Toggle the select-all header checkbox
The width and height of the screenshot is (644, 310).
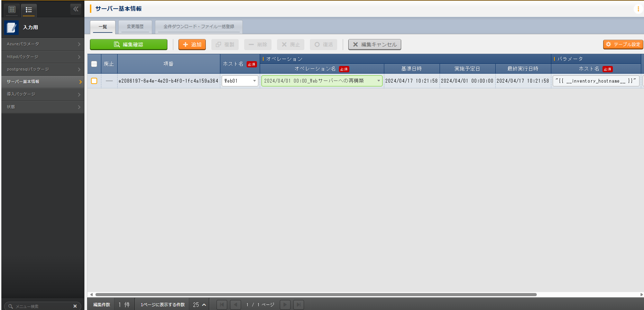click(x=94, y=64)
